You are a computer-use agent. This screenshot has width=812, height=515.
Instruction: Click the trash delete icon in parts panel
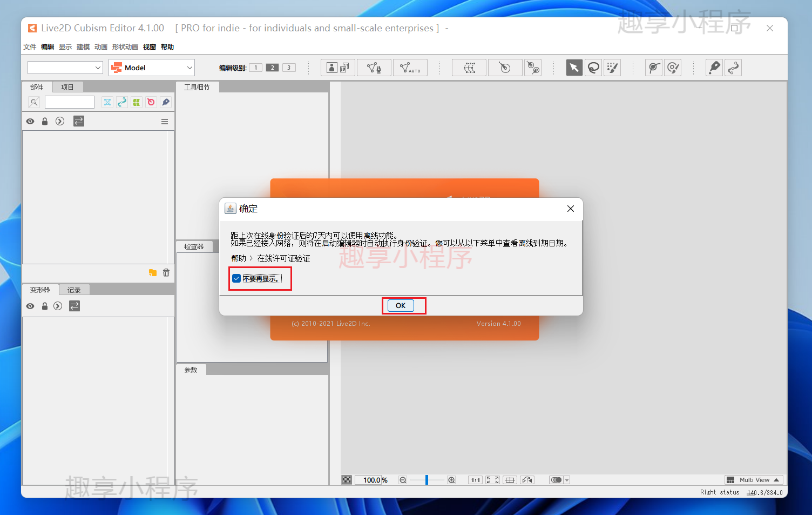pyautogui.click(x=166, y=273)
